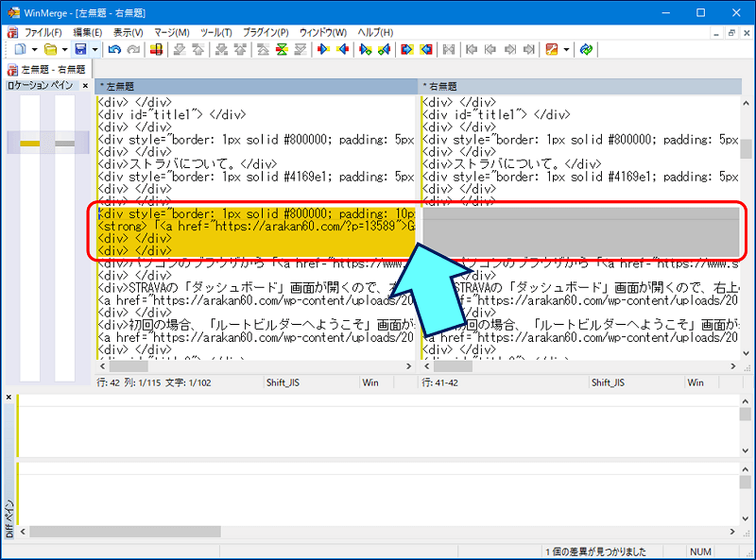756x560 pixels.
Task: Click the title1 div line in left pane
Action: (x=172, y=114)
